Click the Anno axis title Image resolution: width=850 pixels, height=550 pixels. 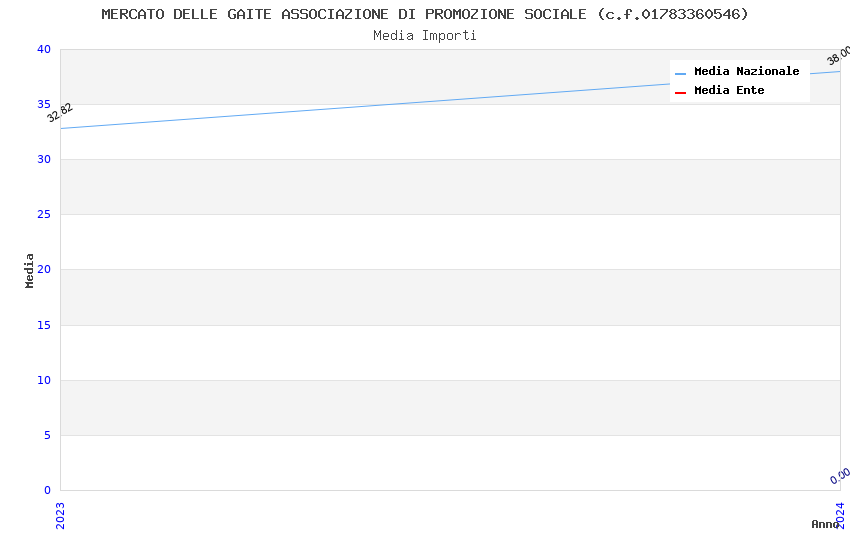(x=824, y=524)
